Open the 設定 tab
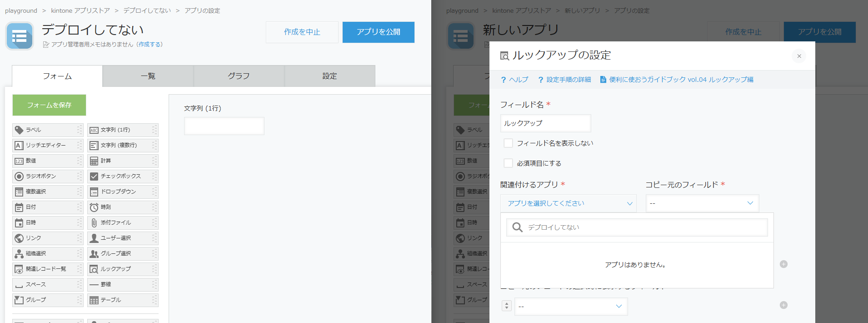Viewport: 868px width, 323px height. coord(330,76)
